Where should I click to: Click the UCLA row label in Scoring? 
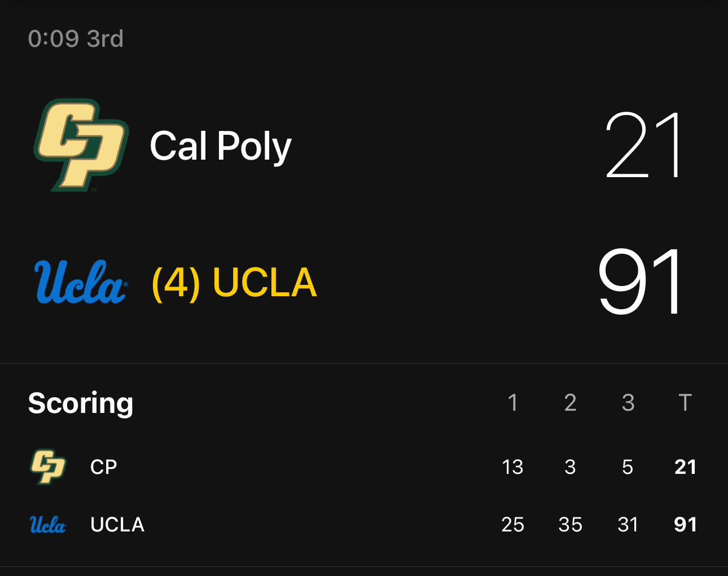coord(117,525)
